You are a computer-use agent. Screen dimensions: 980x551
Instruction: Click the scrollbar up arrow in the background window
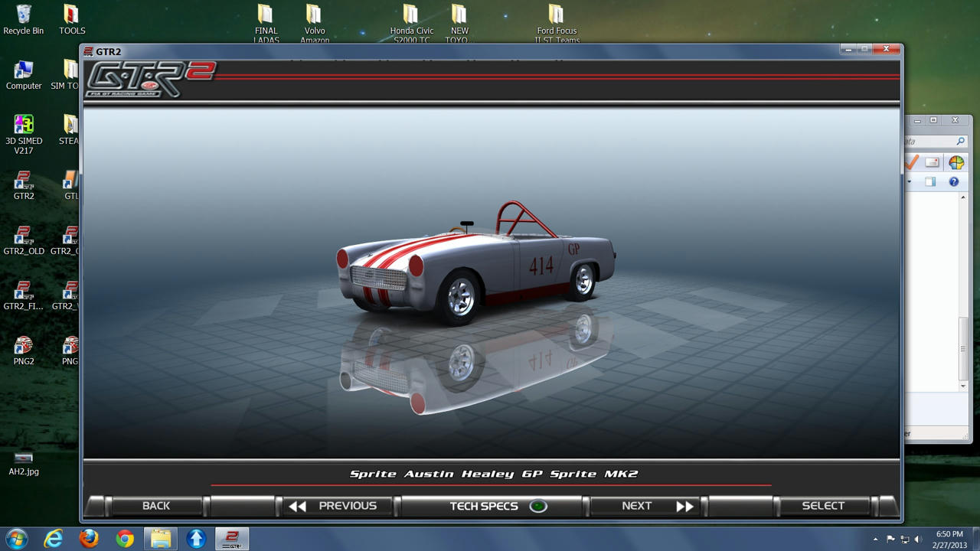pyautogui.click(x=963, y=197)
